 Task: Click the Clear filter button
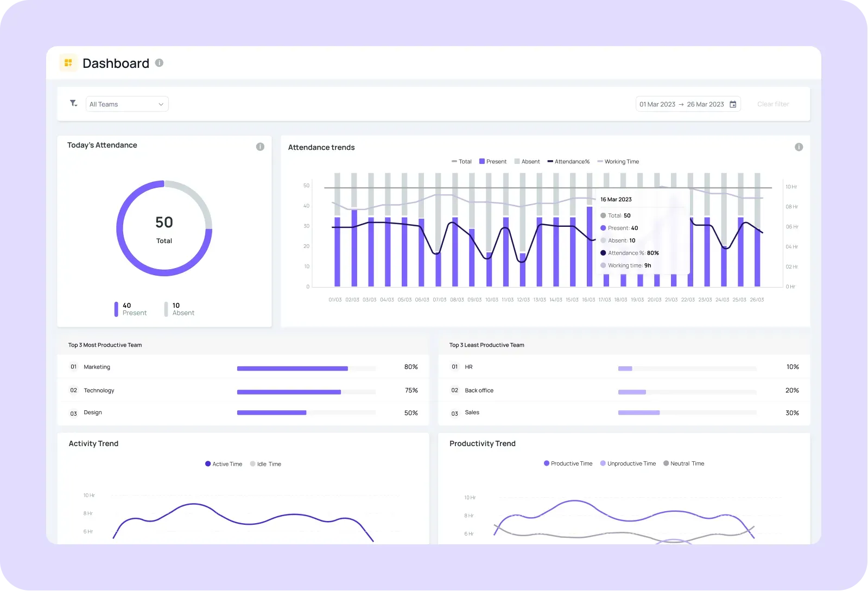pos(773,104)
